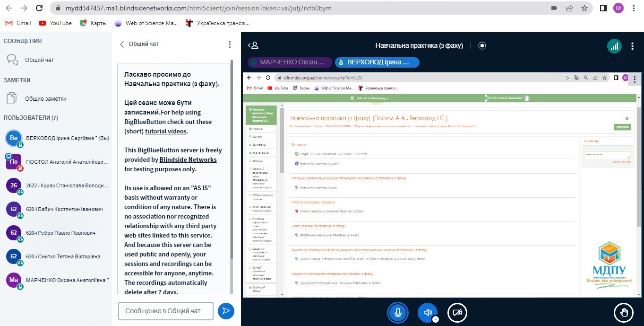Viewport: 644px width, 326px height.
Task: Collapse chat with back arrow
Action: click(x=122, y=44)
